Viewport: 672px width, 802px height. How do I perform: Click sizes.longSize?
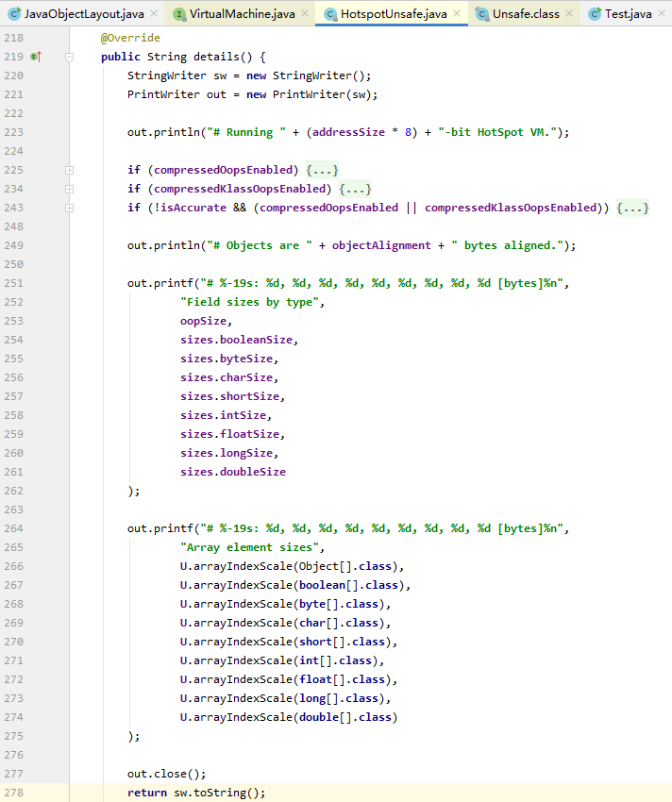(x=227, y=453)
